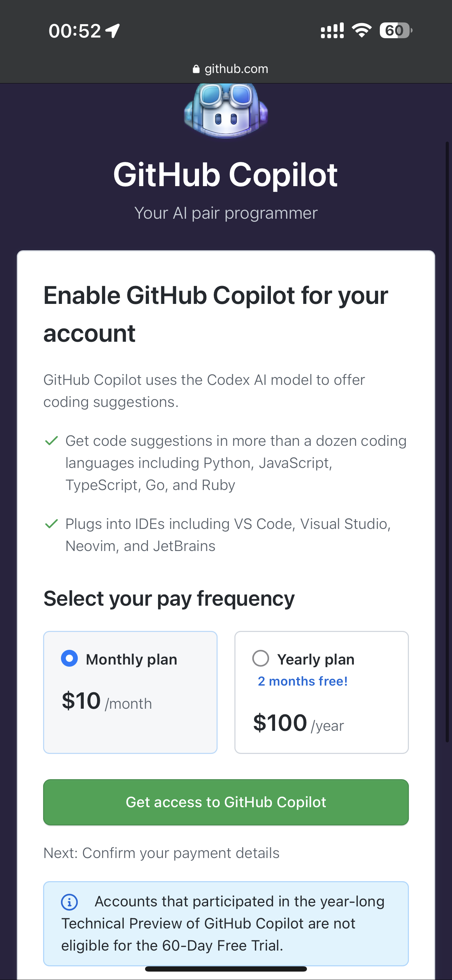Expand the Monthly plan pricing card
Screen dimensions: 452x980
[x=130, y=692]
